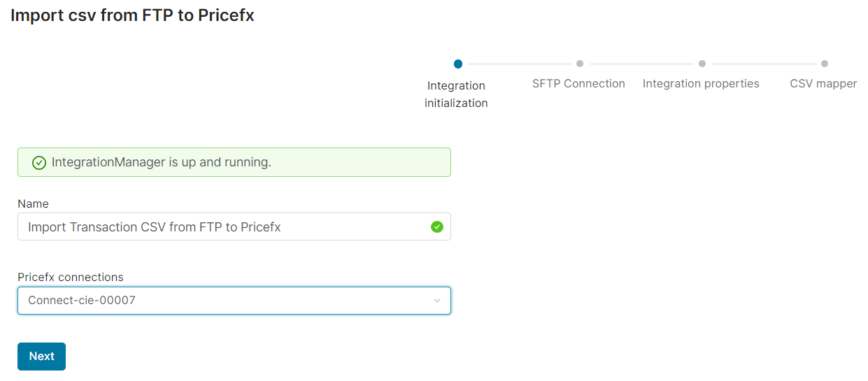
Task: Click the success check-circle icon in the alert
Action: 39,163
